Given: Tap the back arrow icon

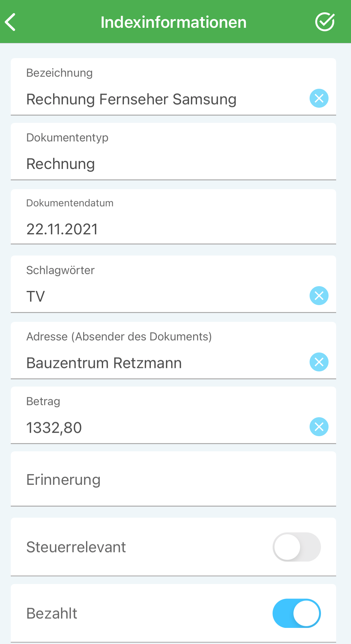Looking at the screenshot, I should (10, 22).
